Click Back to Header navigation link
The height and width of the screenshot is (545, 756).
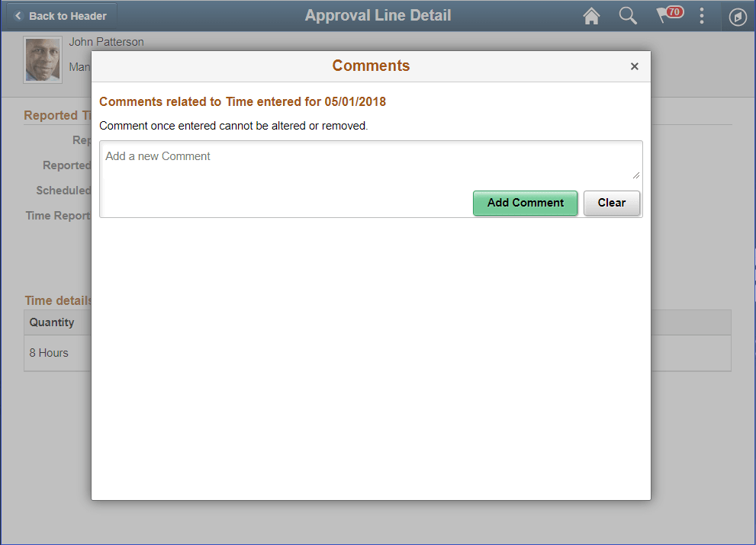point(68,15)
